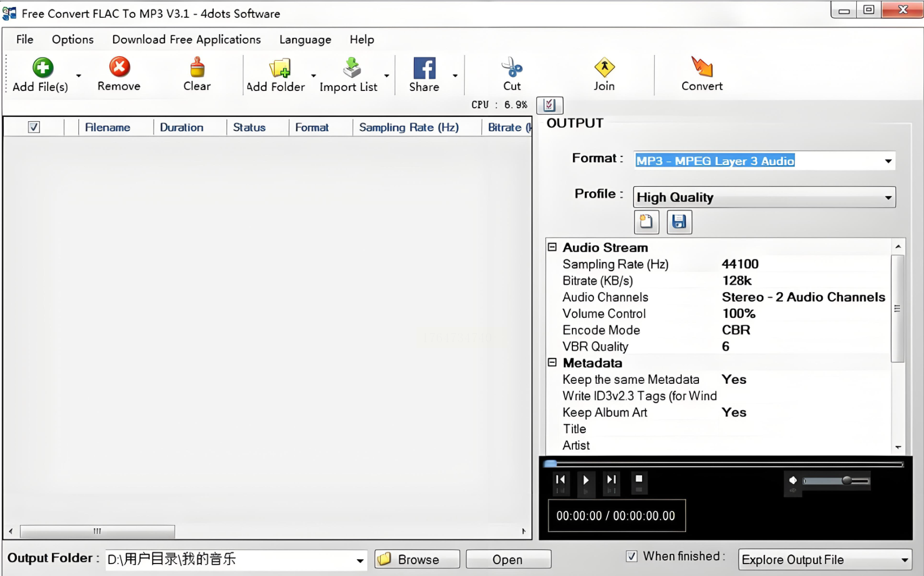Screen dimensions: 924x576
Task: Click the Facebook Share icon
Action: (424, 68)
